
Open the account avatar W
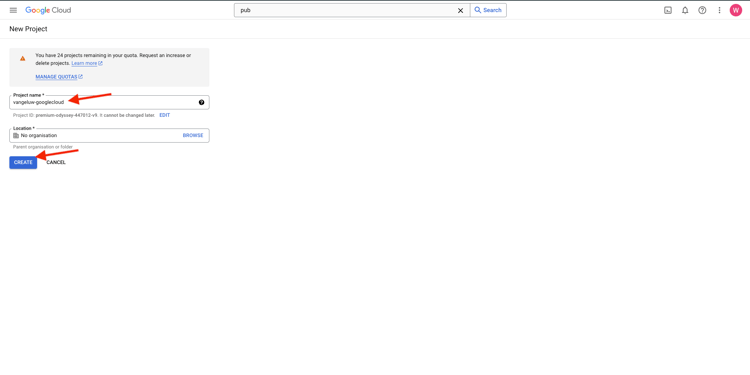click(736, 10)
